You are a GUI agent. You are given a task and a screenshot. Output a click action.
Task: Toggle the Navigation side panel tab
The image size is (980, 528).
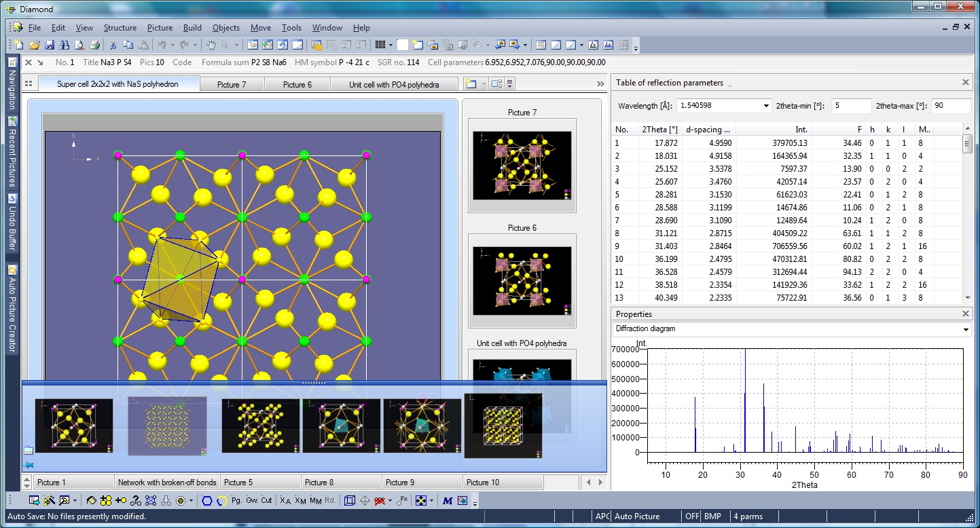tap(12, 85)
